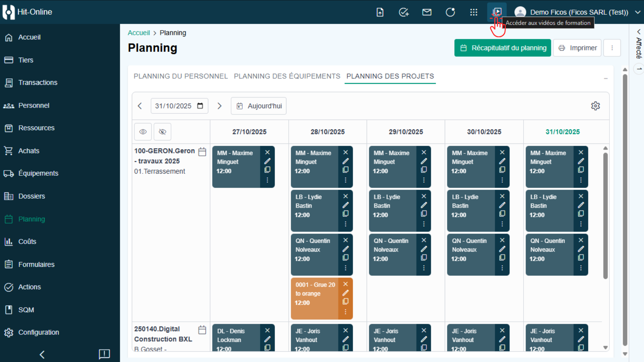The width and height of the screenshot is (644, 362).
Task: Collapse the left sidebar with the chevron
Action: 42,355
